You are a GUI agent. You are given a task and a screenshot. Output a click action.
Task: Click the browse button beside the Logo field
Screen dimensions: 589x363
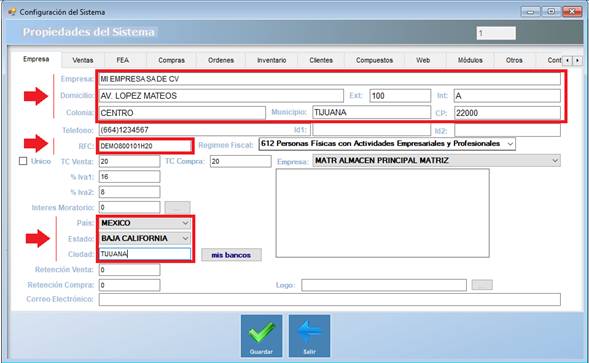pos(482,285)
